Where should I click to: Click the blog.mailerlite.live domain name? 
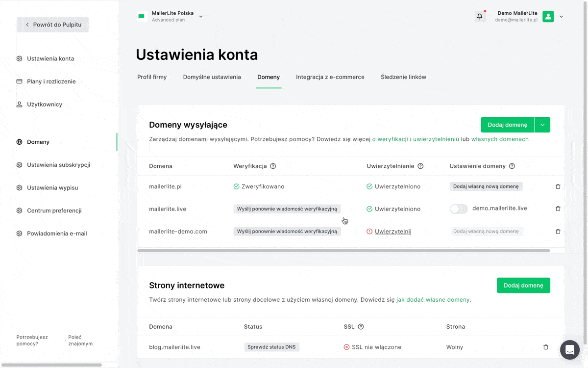[174, 347]
